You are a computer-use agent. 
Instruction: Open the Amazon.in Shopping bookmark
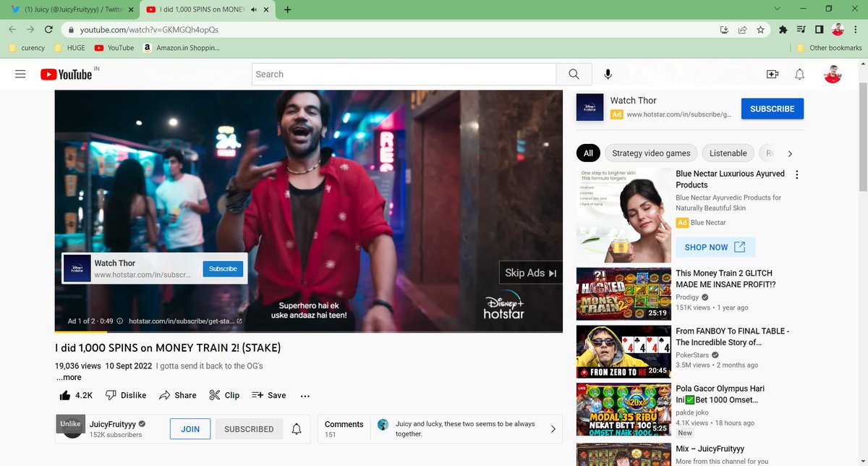click(x=182, y=48)
